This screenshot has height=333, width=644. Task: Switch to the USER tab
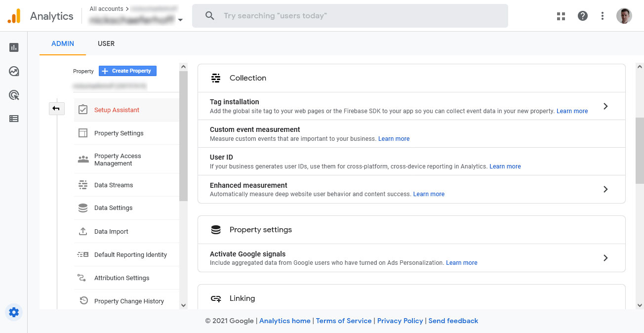(106, 43)
